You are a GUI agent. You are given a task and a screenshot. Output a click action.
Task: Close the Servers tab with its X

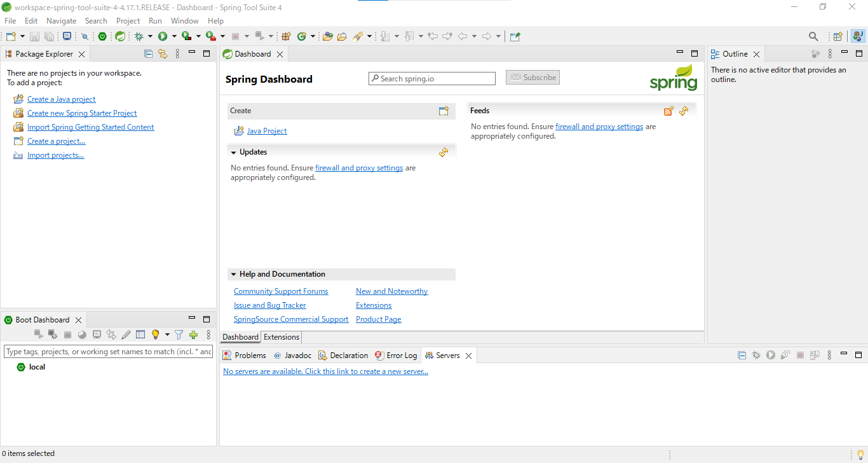pyautogui.click(x=469, y=356)
